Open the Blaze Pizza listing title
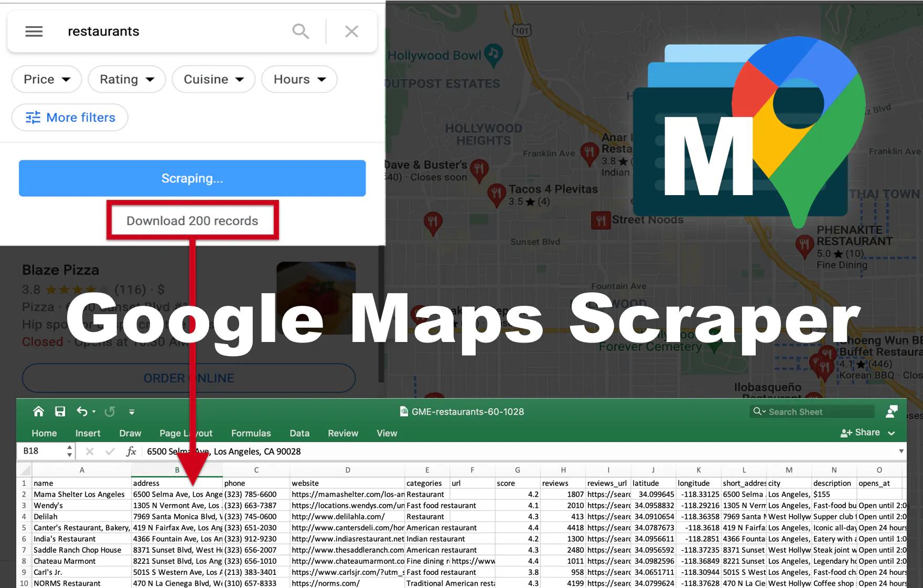Screen dimensions: 923x588 61,270
